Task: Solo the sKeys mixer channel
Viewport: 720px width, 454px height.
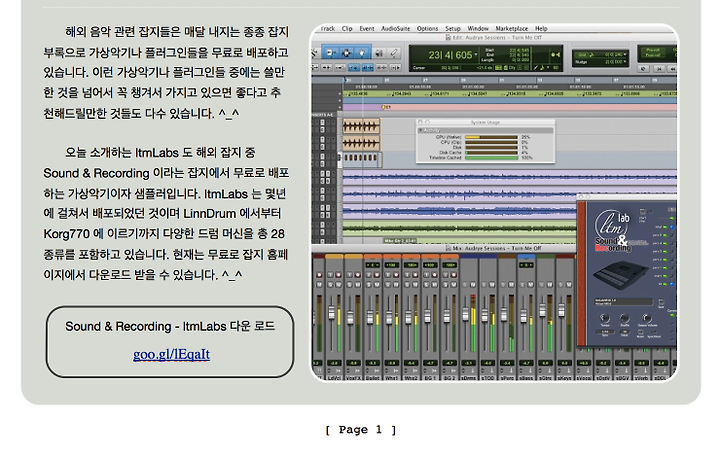Action: pyautogui.click(x=561, y=285)
